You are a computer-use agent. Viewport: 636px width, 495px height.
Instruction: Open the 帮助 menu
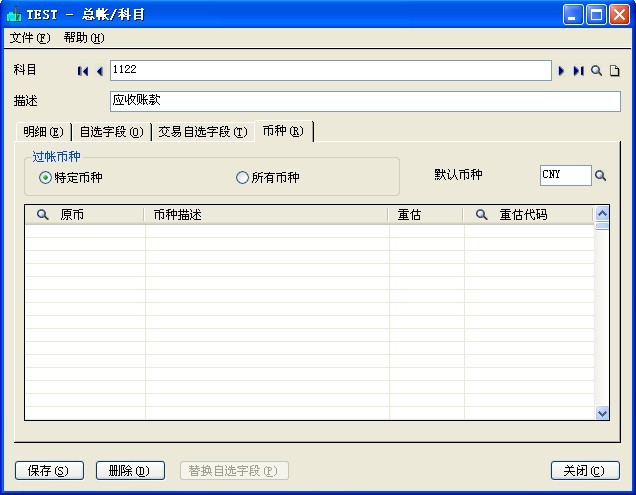click(x=83, y=38)
